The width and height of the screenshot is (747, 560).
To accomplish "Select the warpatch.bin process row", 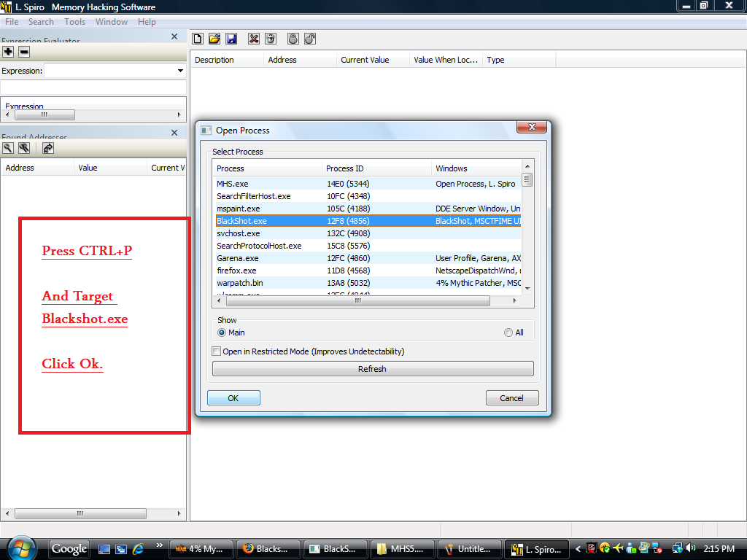I will 368,283.
